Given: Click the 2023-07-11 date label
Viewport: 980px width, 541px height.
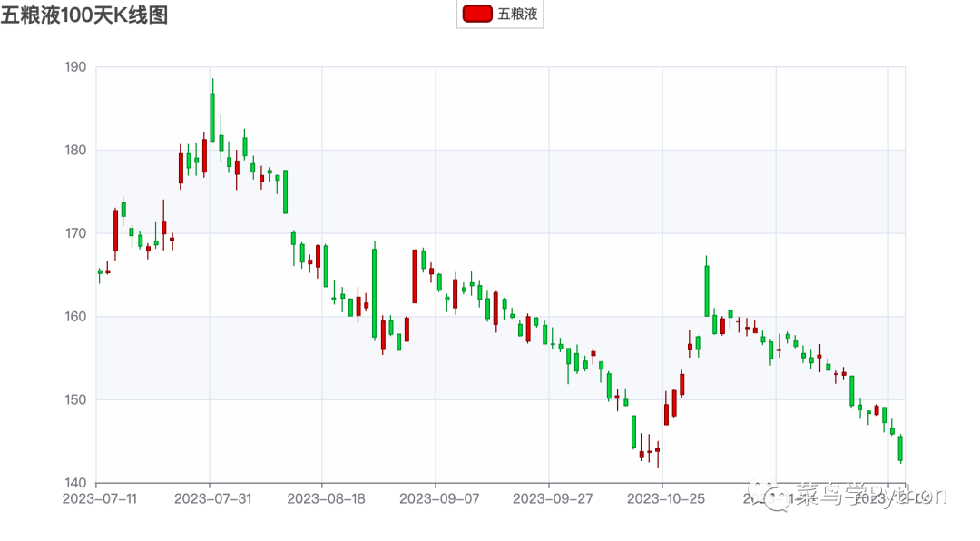Looking at the screenshot, I should click(x=100, y=499).
